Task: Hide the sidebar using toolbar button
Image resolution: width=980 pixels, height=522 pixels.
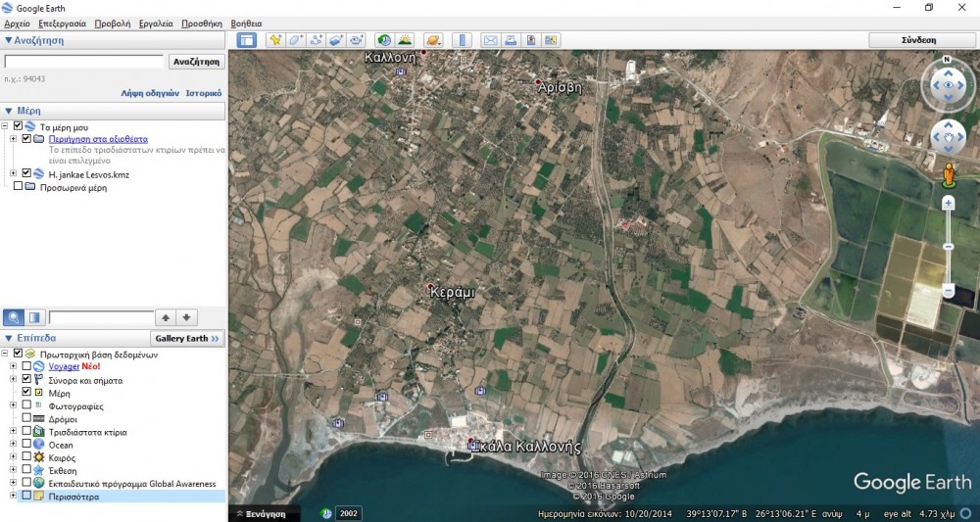Action: (x=246, y=40)
